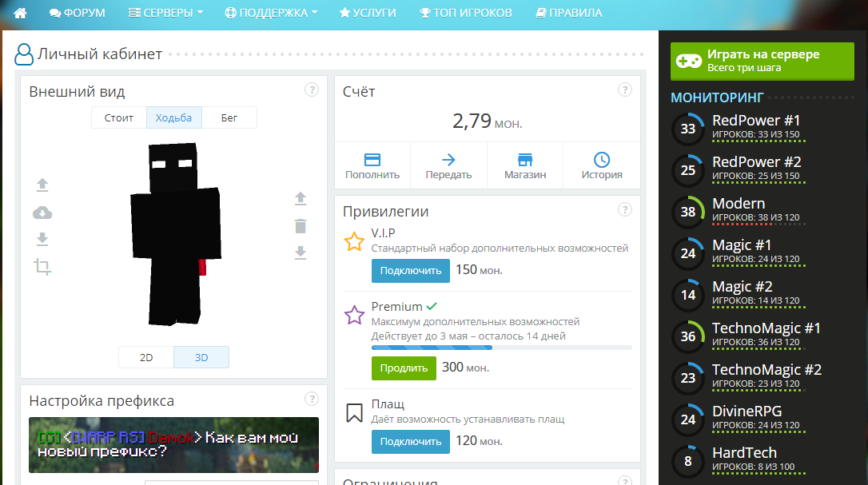868x485 pixels.
Task: Click the Плащ bookmark icon
Action: click(x=354, y=413)
